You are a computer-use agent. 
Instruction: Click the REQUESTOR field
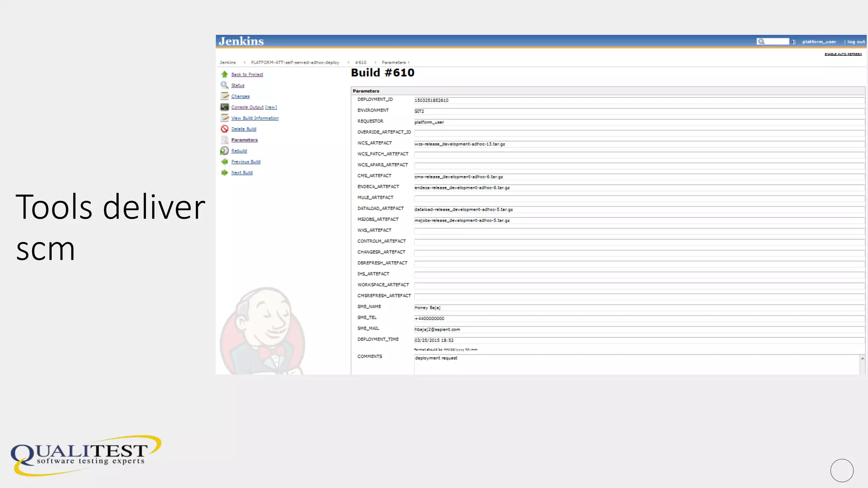tap(639, 123)
